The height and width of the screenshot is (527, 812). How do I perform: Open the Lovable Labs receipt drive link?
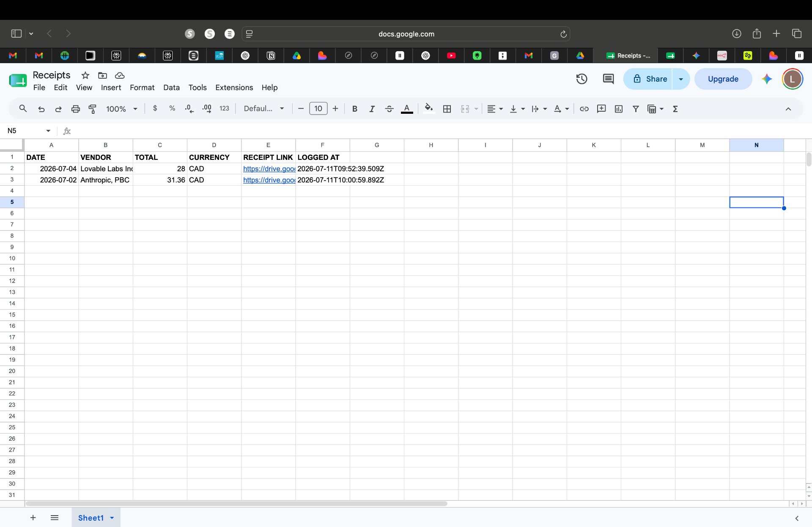[x=269, y=169]
